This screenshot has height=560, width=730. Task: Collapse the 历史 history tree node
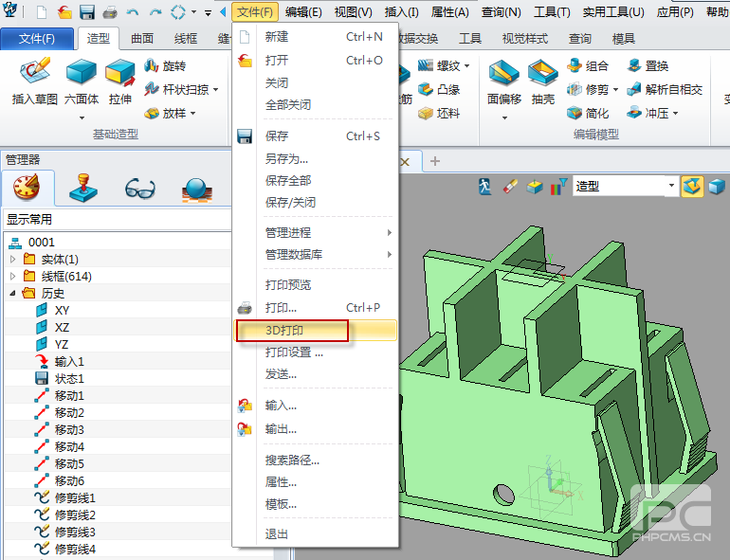[13, 294]
